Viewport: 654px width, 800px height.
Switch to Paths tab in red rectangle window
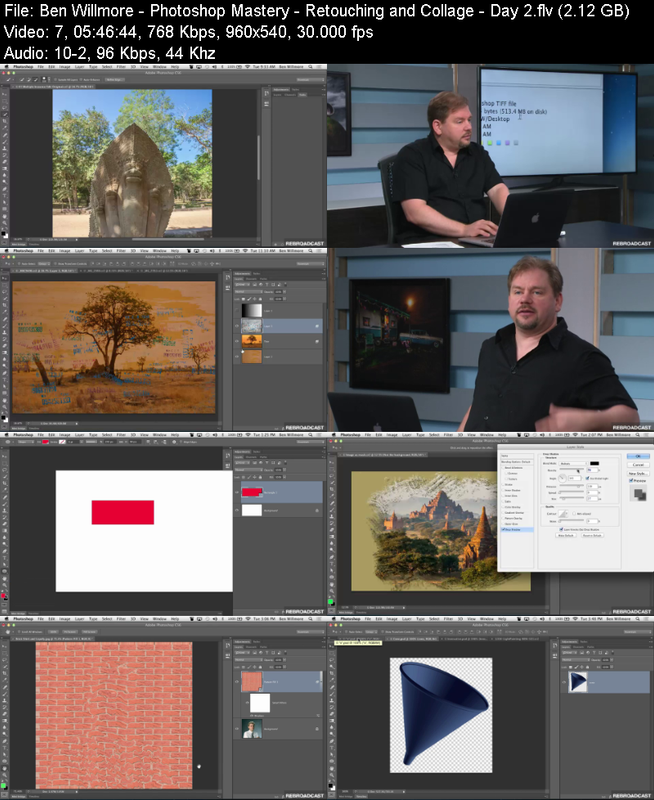click(263, 457)
